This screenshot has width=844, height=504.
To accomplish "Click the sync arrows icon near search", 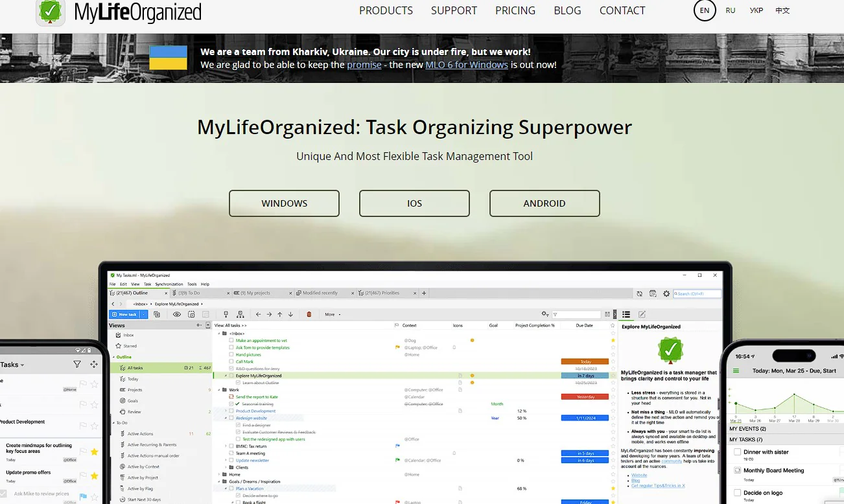I will tap(639, 293).
